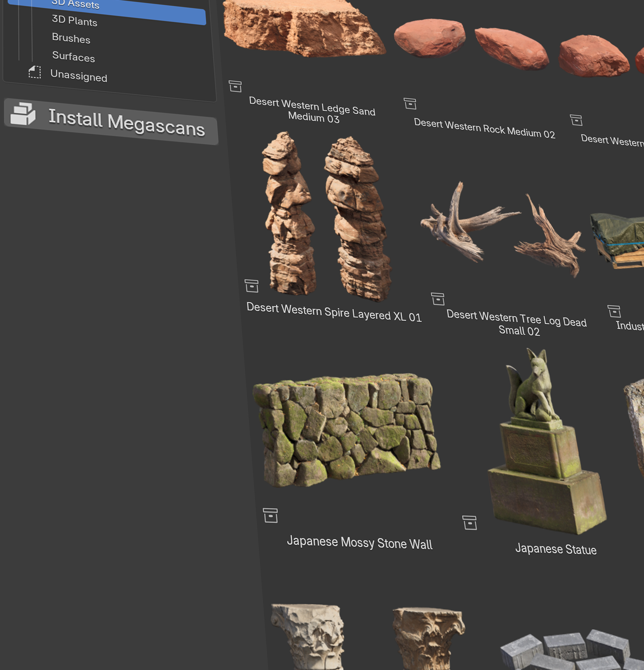
Task: Click the dashed Unassigned catalog icon
Action: [x=35, y=72]
